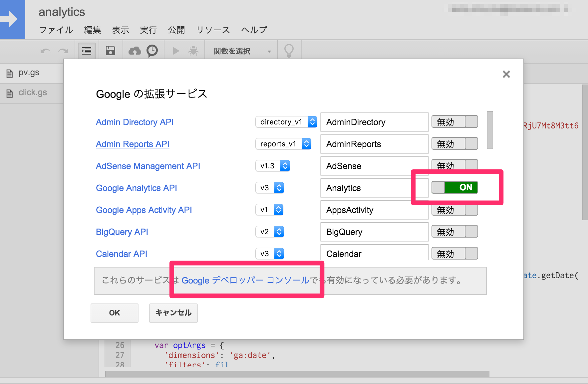Click the undo arrow icon
Image resolution: width=588 pixels, height=384 pixels.
coord(45,51)
